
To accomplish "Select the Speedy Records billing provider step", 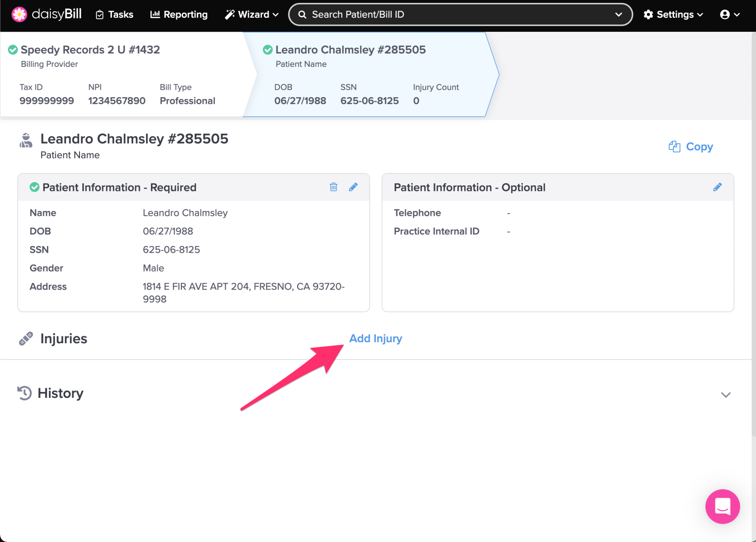I will coord(90,50).
